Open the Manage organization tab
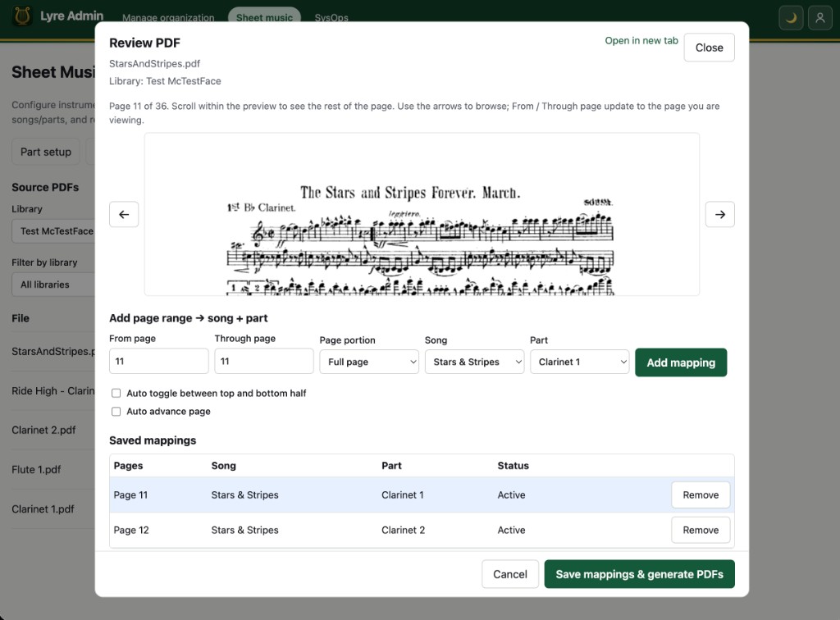The height and width of the screenshot is (620, 840). [168, 18]
